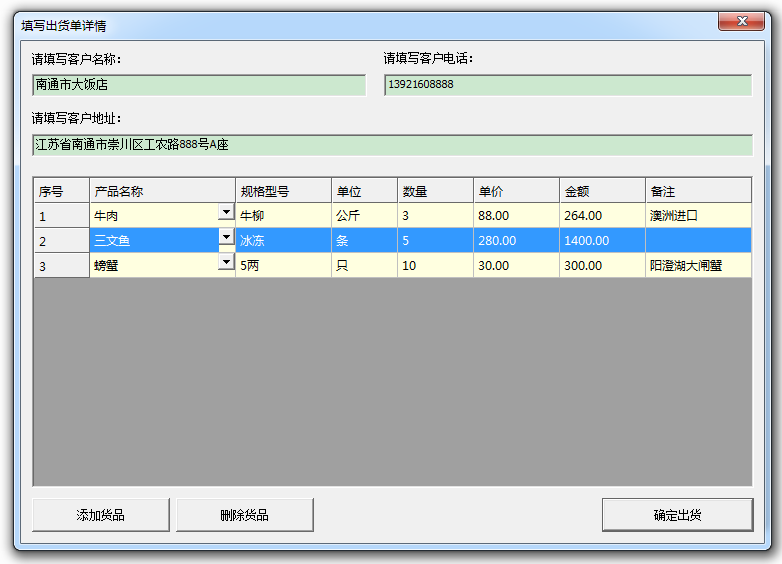
Task: Select the customer address input field
Action: point(391,145)
